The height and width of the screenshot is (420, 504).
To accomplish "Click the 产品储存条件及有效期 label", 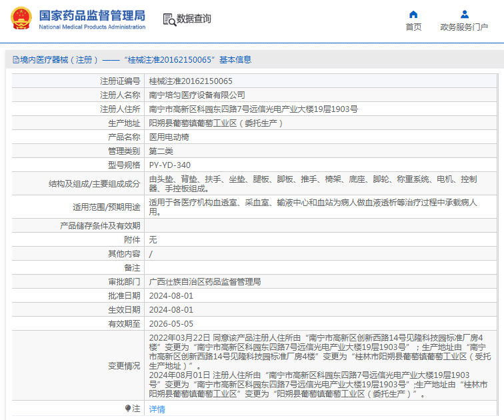I will pyautogui.click(x=100, y=226).
